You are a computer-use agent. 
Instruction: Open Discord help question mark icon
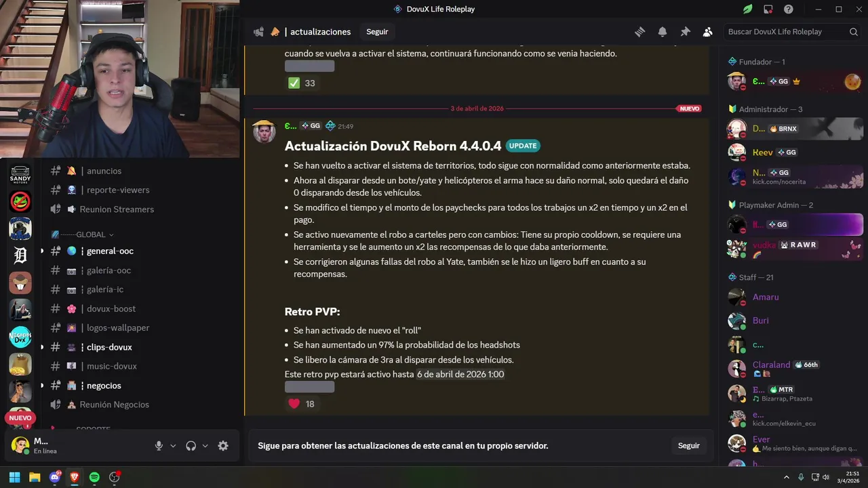point(788,9)
